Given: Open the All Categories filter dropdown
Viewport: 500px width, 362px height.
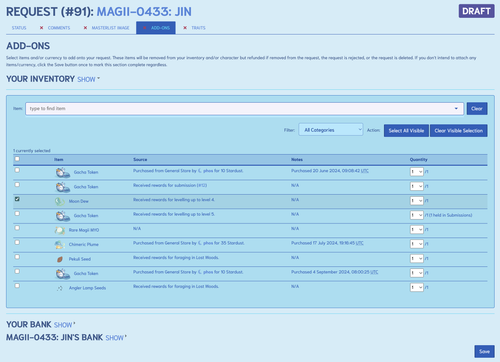Looking at the screenshot, I should click(331, 130).
